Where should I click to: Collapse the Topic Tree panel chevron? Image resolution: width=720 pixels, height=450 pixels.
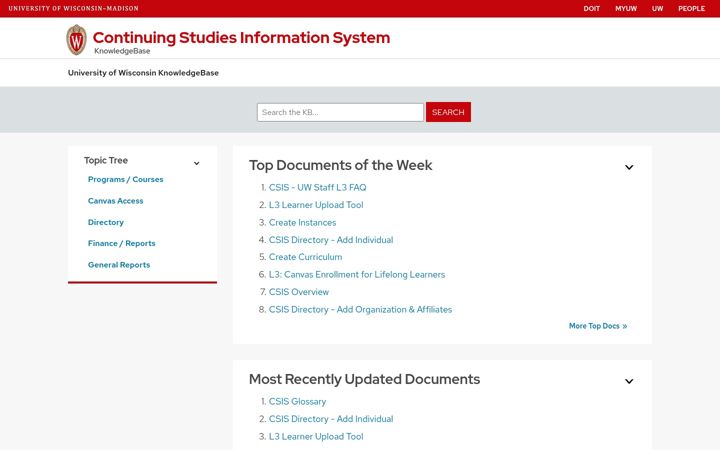[197, 163]
